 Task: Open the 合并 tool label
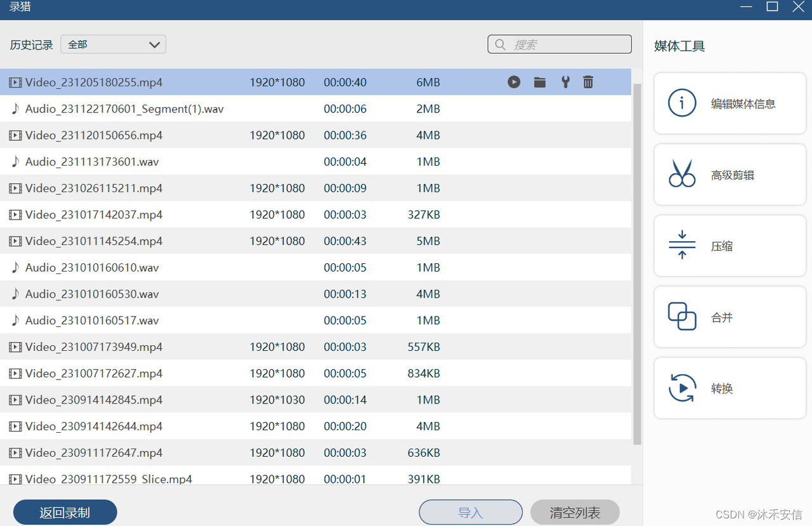pyautogui.click(x=722, y=317)
